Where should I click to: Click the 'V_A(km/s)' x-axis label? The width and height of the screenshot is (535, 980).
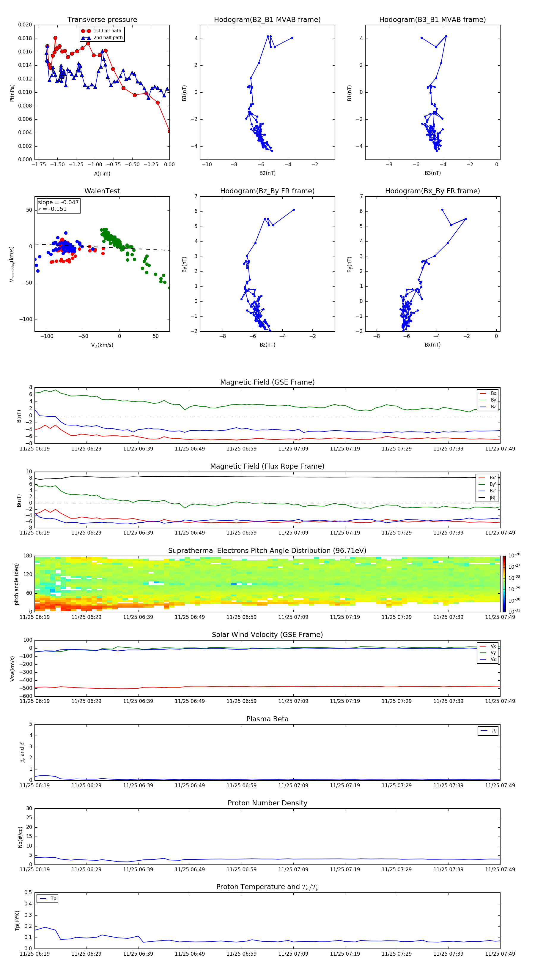coord(102,345)
